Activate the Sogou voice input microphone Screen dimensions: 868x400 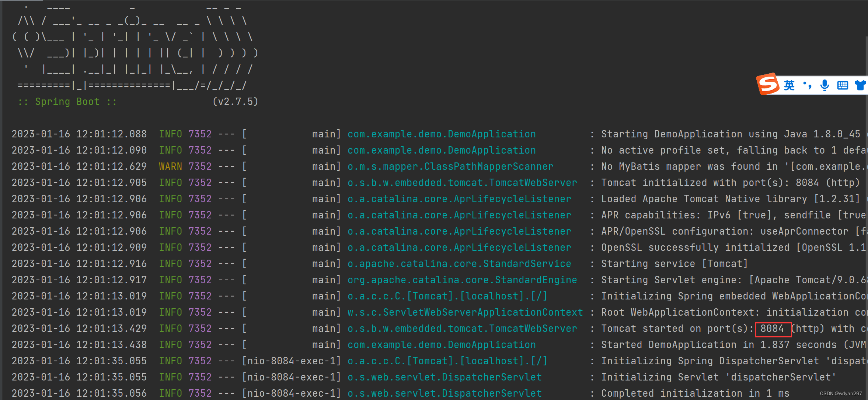pos(825,85)
